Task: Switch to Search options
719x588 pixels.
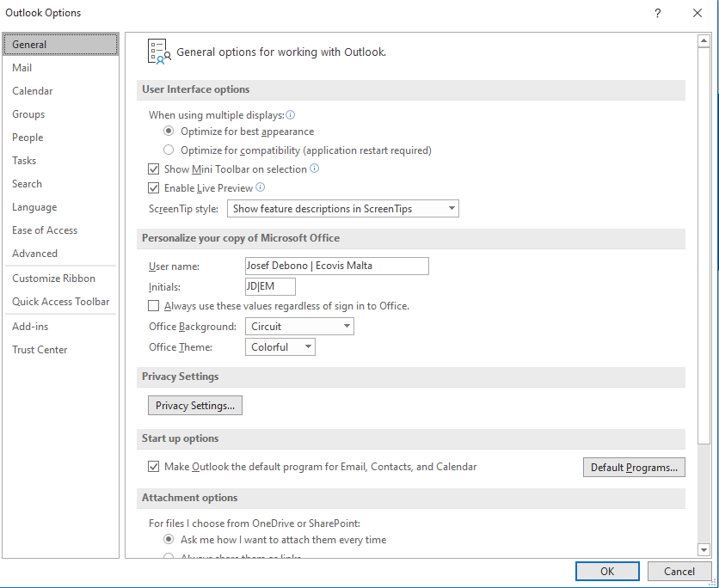Action: 60,184
